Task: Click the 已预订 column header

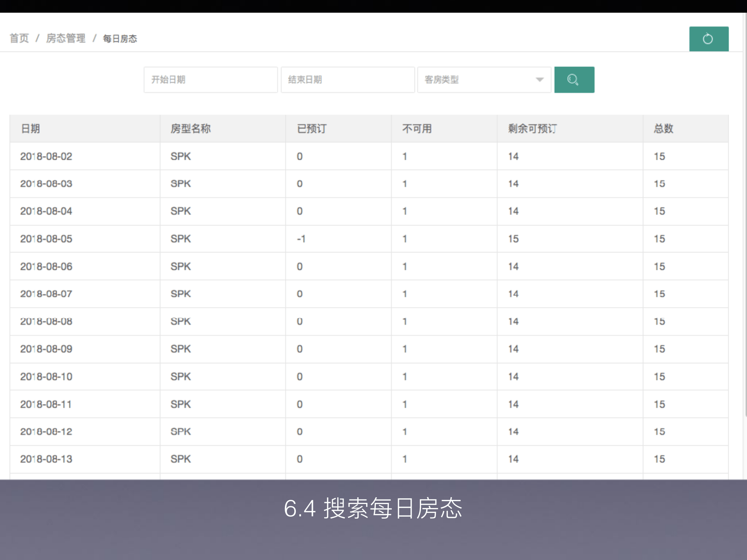Action: tap(310, 128)
